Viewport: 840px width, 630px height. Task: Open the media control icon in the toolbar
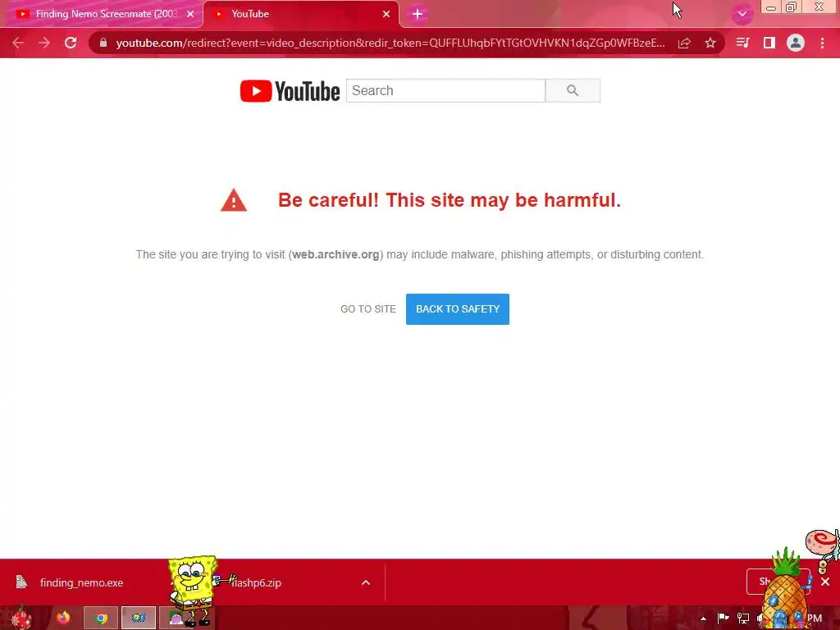coord(742,43)
